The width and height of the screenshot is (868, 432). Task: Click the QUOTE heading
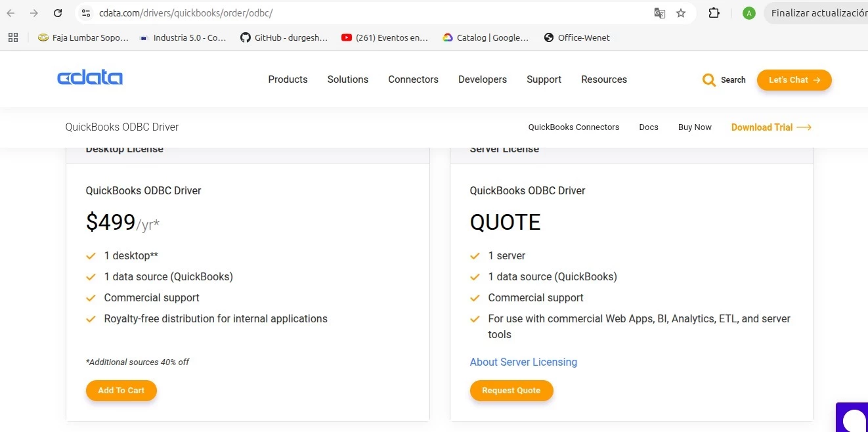(505, 223)
